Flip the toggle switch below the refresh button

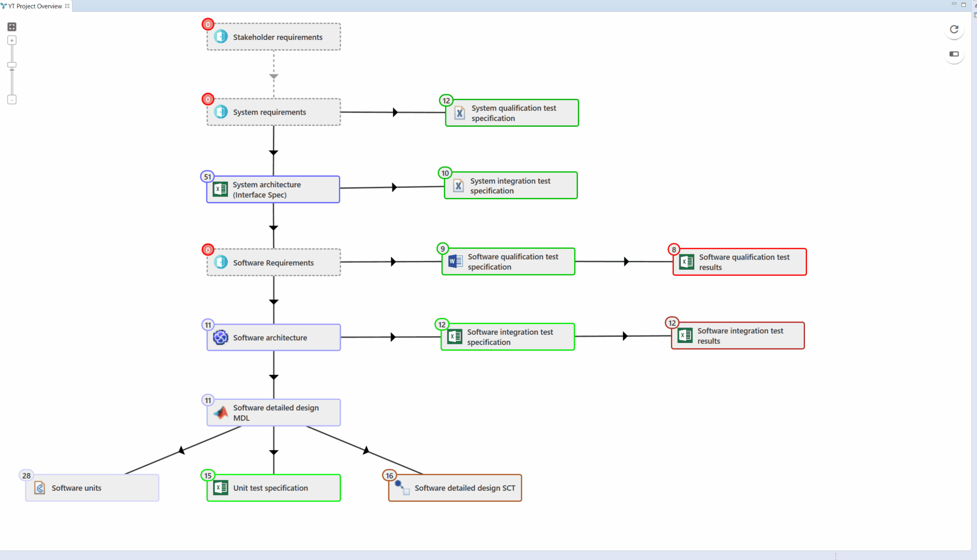point(953,53)
